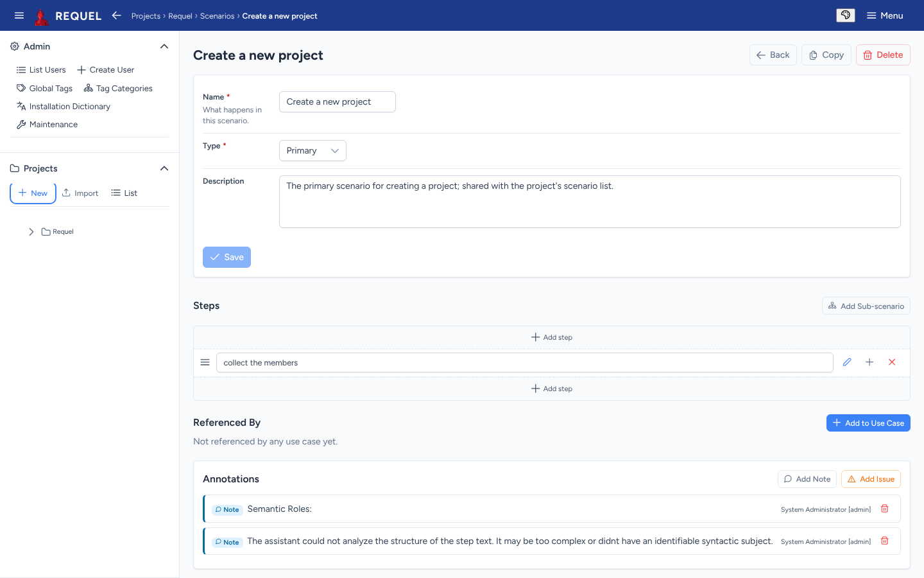Click the top Add step row

pyautogui.click(x=552, y=337)
